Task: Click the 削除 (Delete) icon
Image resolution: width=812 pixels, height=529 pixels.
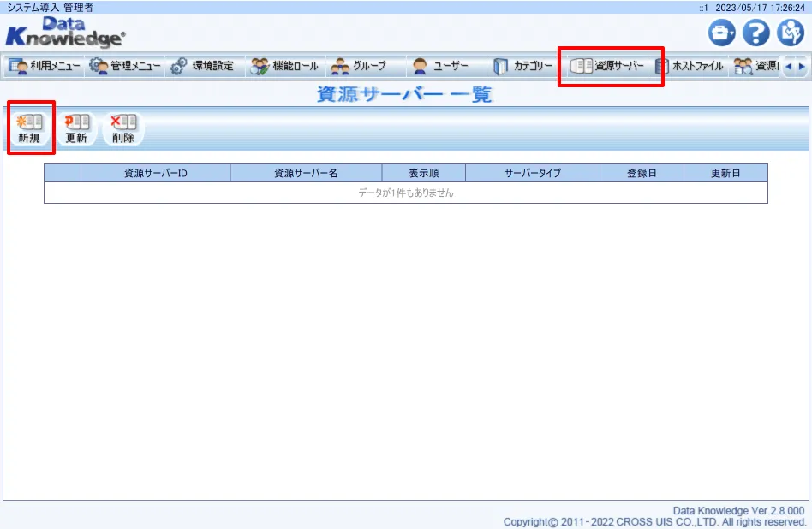Action: [x=122, y=127]
